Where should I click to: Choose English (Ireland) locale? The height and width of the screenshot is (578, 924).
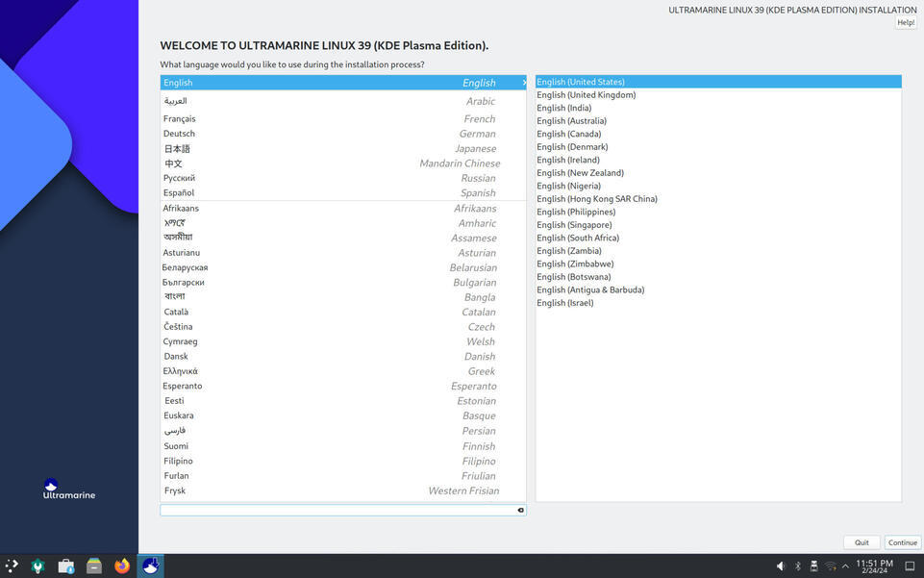point(718,160)
